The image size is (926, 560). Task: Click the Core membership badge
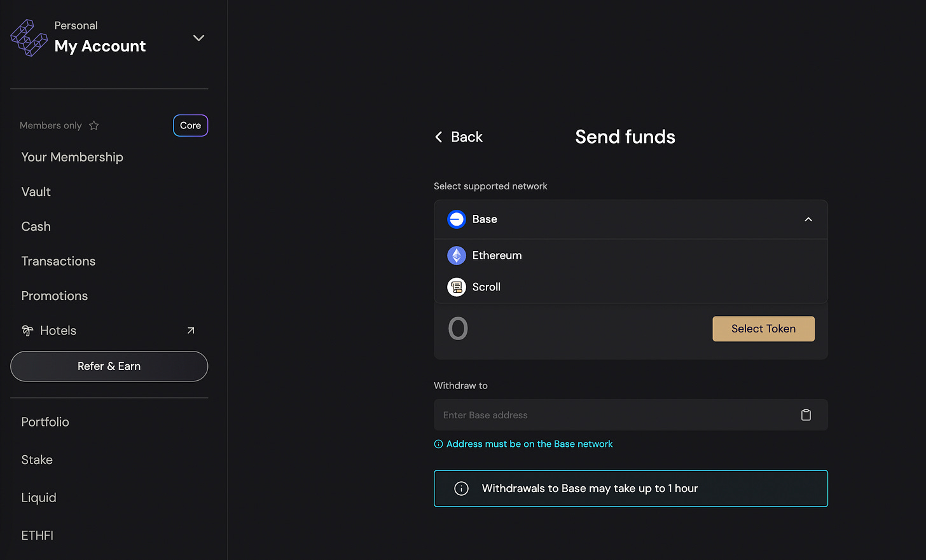tap(190, 125)
